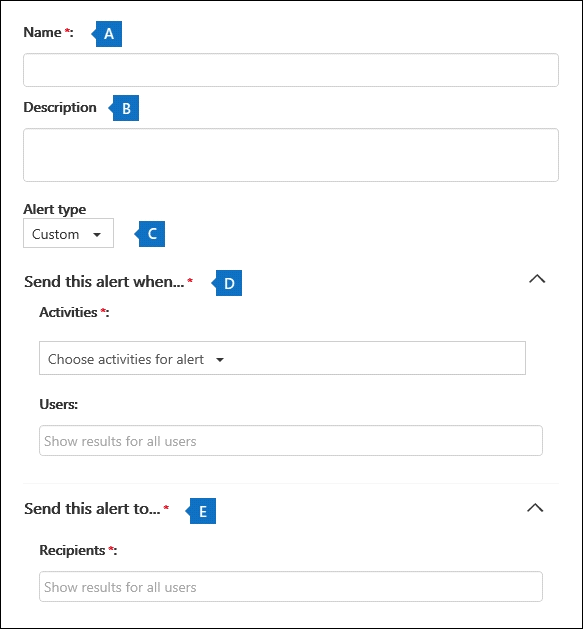Click inside the Name text field

tap(291, 70)
